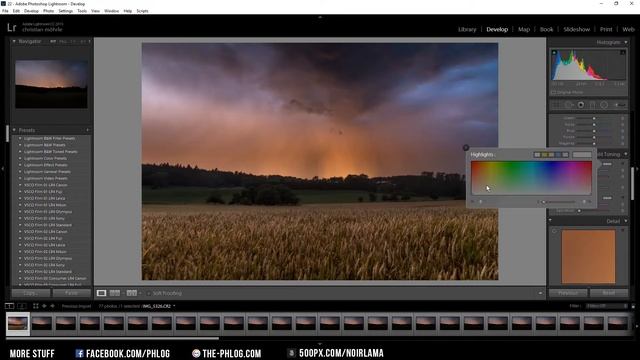The width and height of the screenshot is (640, 360).
Task: Select the red eye correction tool
Action: (x=580, y=105)
